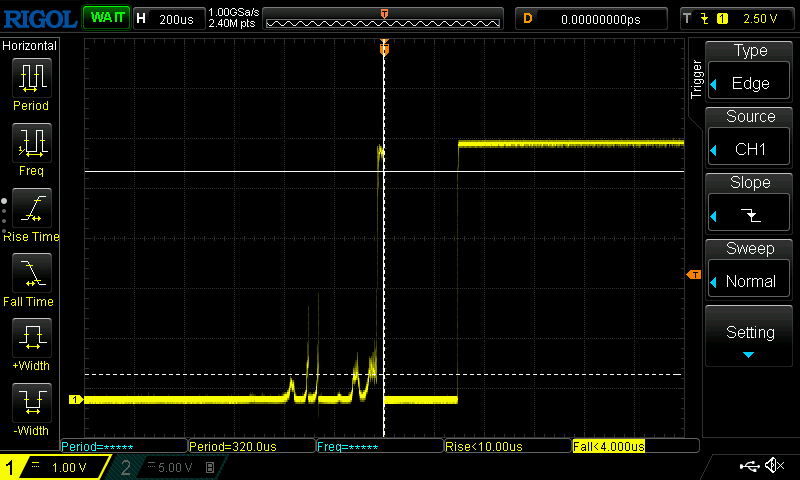Select the -Width measurement icon
Viewport: 800px width, 480px height.
coord(30,403)
